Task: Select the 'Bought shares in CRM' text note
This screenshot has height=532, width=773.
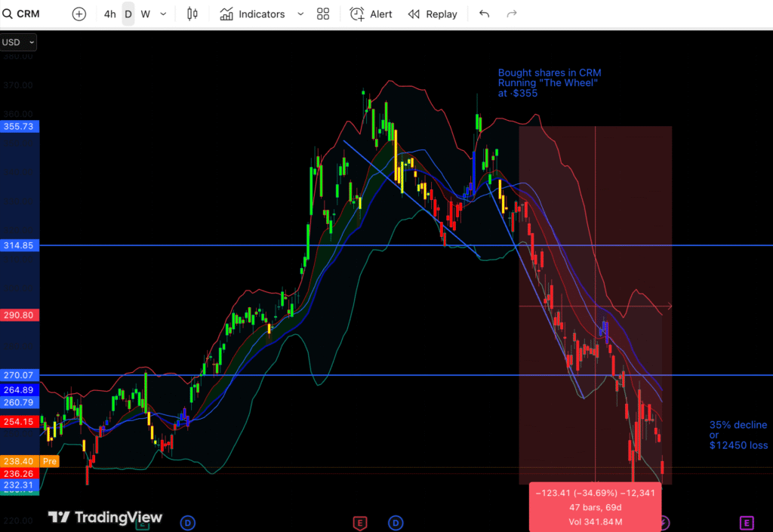Action: (x=550, y=83)
